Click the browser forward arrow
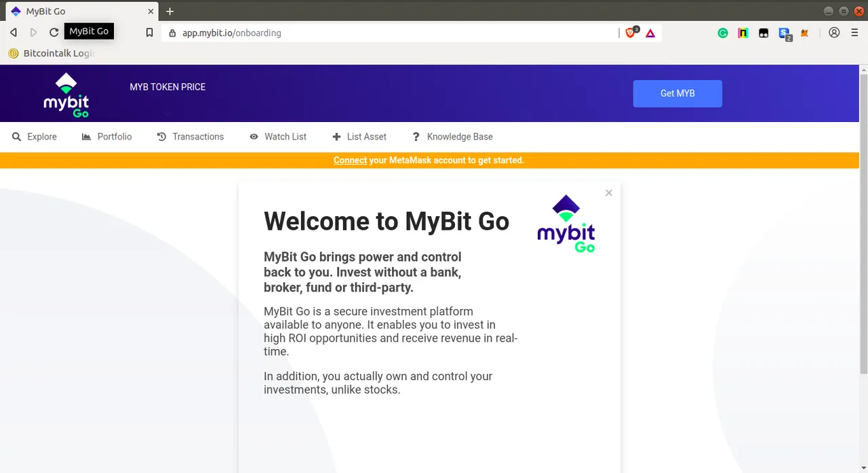 [x=34, y=33]
